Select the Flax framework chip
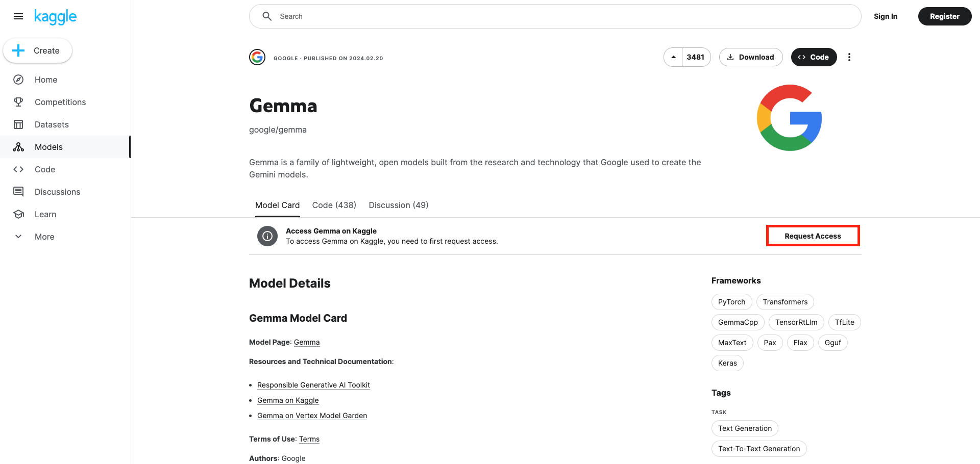Viewport: 980px width, 464px height. tap(800, 343)
